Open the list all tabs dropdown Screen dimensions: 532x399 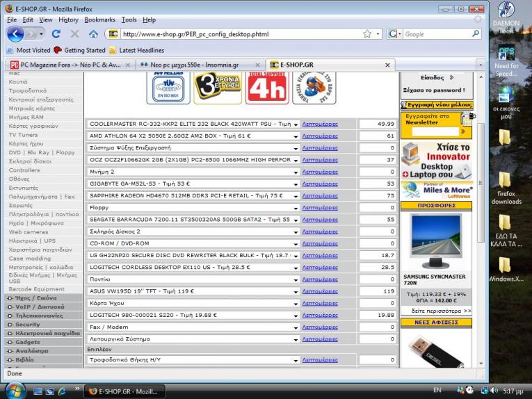[481, 65]
